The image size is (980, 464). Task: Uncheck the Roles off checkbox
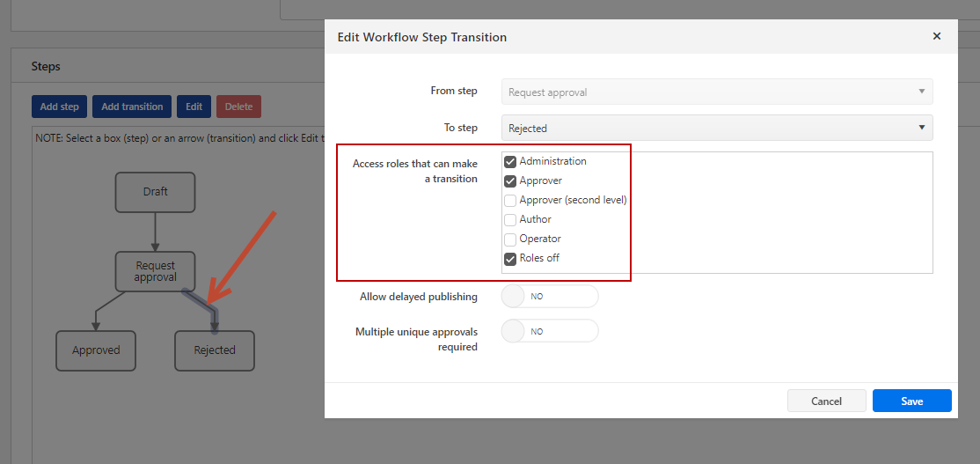click(x=510, y=259)
